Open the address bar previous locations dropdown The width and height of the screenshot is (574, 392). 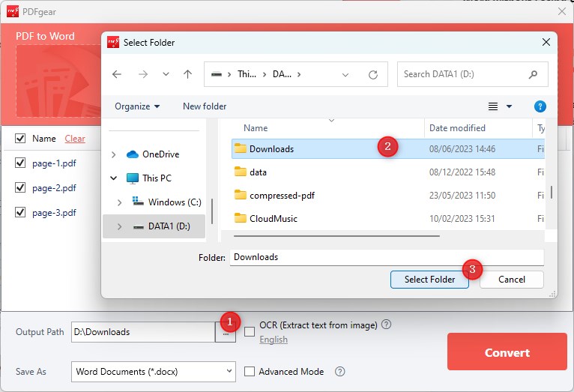click(345, 75)
